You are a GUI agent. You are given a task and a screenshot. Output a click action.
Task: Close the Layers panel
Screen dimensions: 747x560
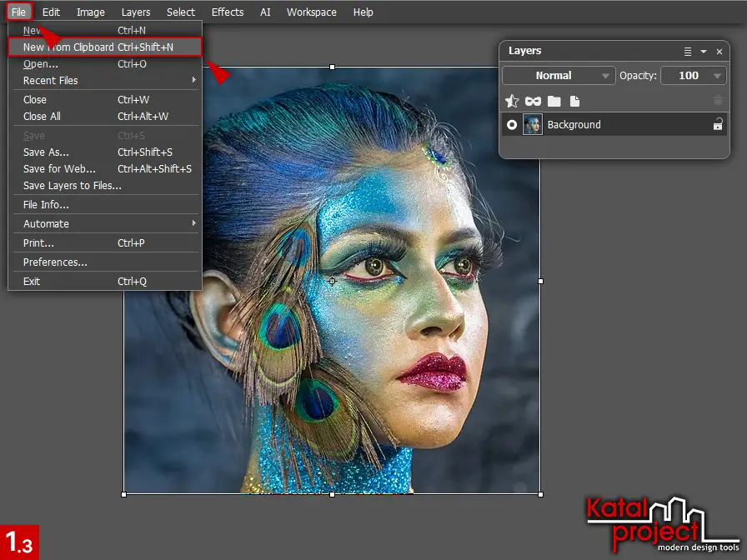tap(719, 52)
